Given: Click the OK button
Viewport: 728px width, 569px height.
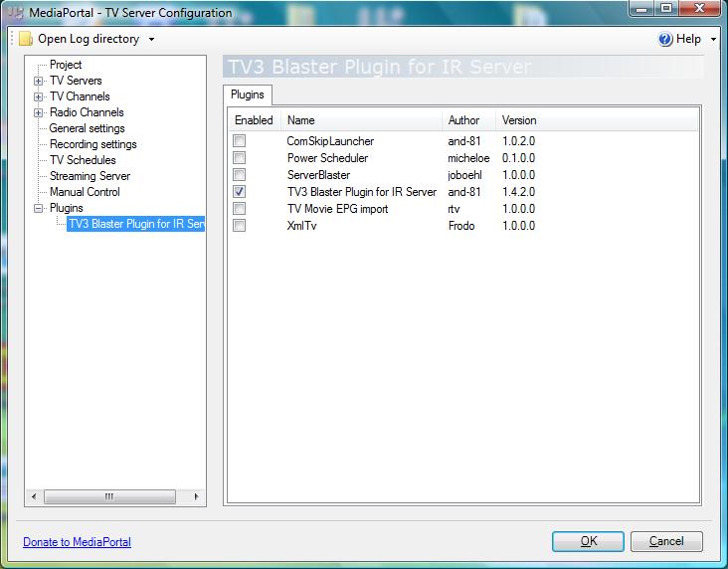Looking at the screenshot, I should pos(588,541).
